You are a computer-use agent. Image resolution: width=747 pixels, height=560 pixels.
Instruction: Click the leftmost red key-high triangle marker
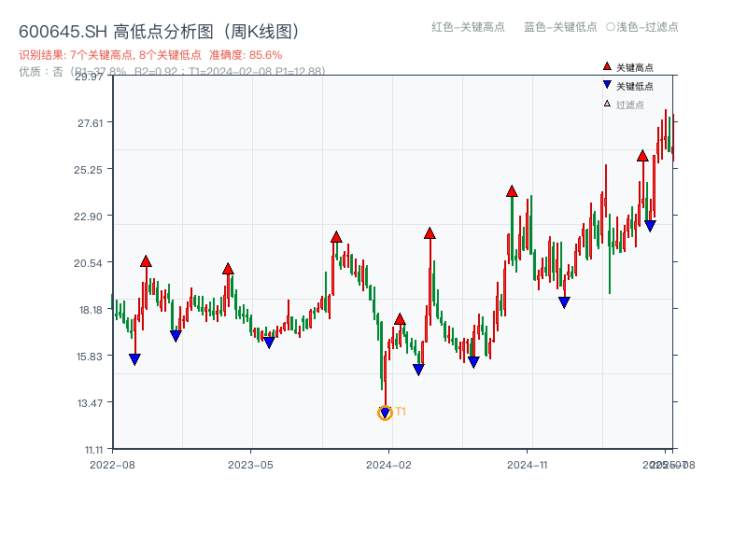tap(146, 261)
